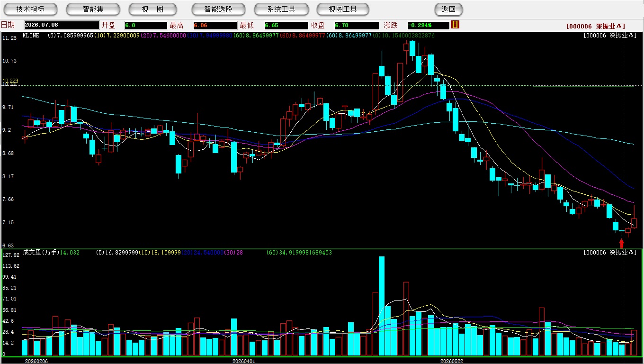644x364 pixels.
Task: Open 视图工具 from the top bar
Action: pyautogui.click(x=343, y=9)
